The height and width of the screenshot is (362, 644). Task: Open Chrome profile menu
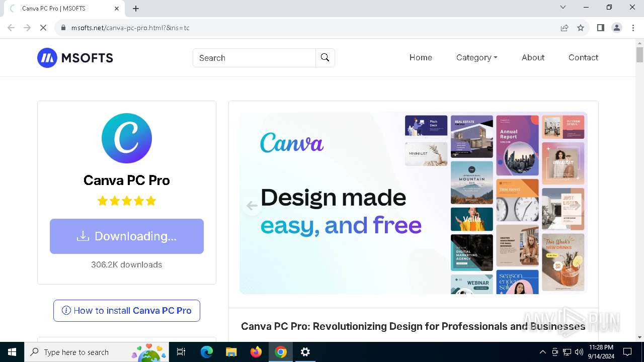[x=617, y=28]
